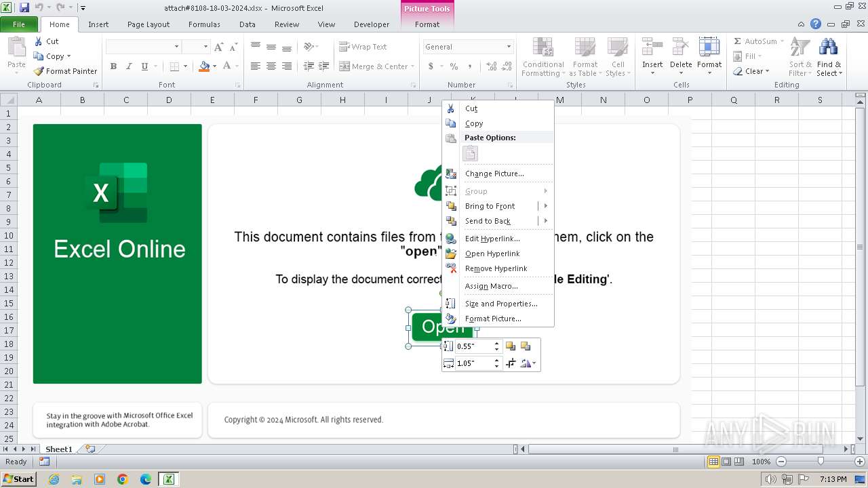
Task: Apply Percent Style format
Action: (x=454, y=66)
